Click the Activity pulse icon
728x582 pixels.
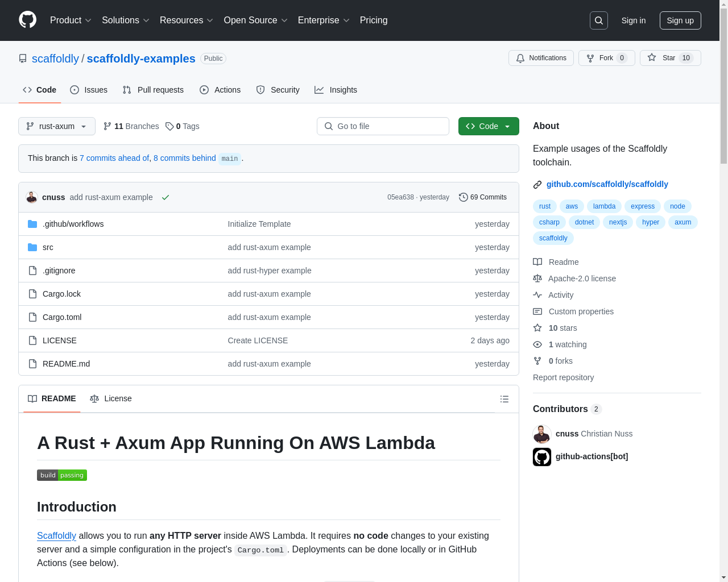coord(537,295)
